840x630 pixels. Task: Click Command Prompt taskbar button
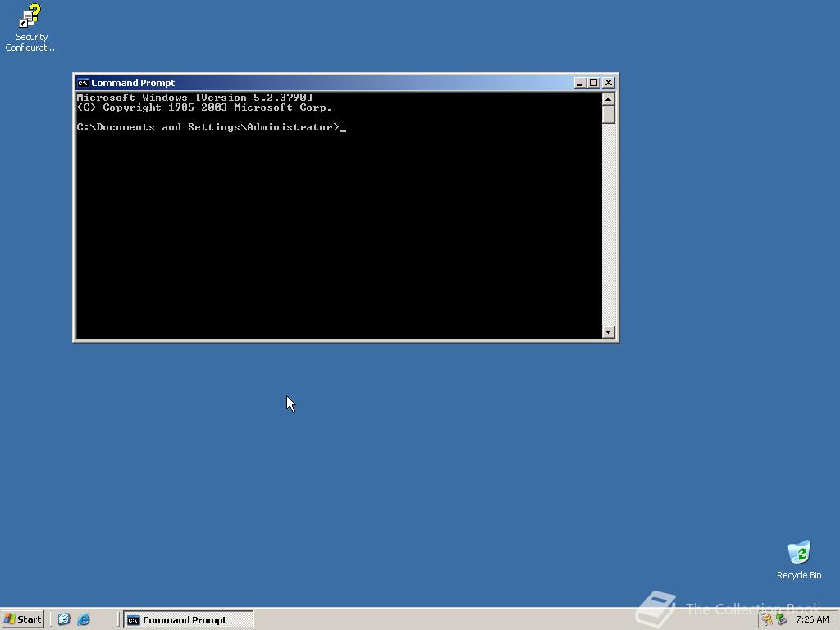[189, 620]
